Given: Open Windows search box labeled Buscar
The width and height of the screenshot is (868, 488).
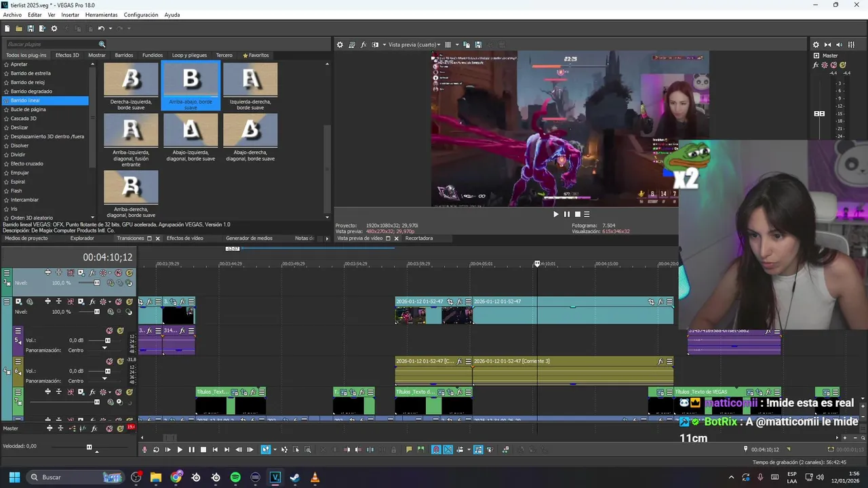Looking at the screenshot, I should [x=75, y=477].
